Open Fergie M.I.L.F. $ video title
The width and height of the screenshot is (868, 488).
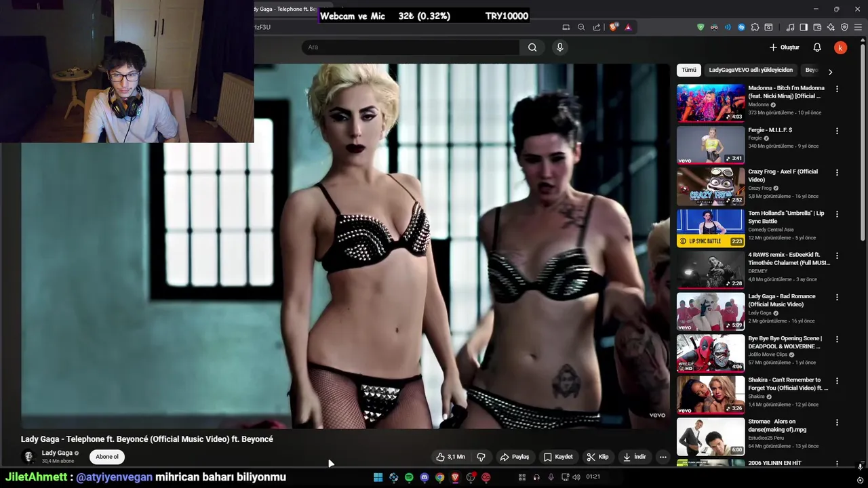coord(770,130)
